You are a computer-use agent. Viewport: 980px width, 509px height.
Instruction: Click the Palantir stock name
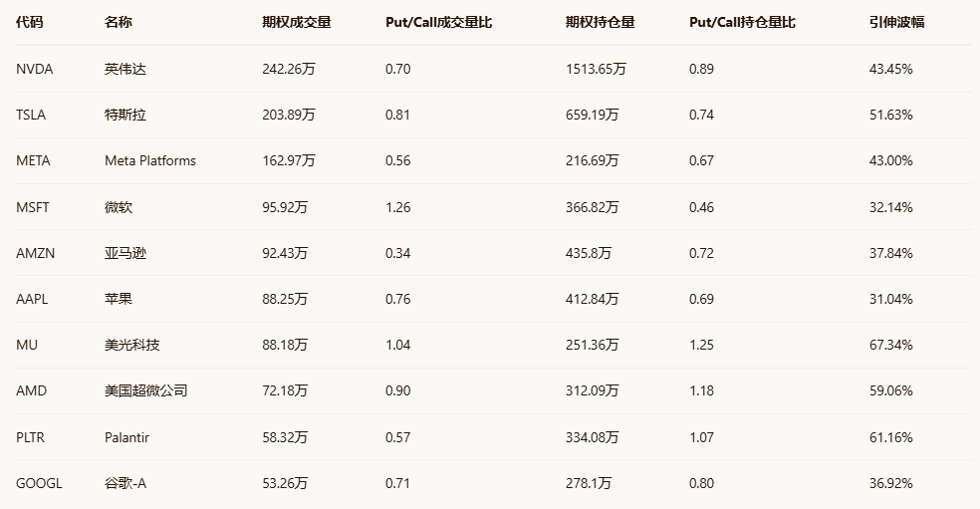point(126,437)
